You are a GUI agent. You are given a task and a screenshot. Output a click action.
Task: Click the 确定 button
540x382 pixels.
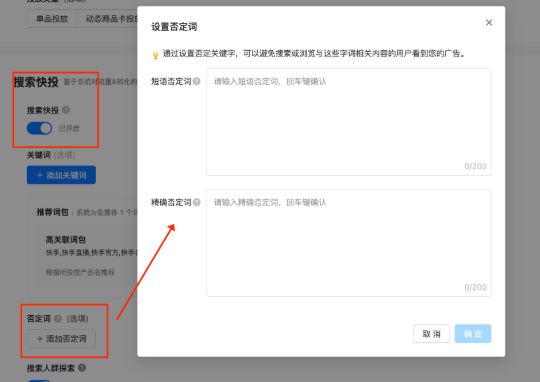(472, 333)
